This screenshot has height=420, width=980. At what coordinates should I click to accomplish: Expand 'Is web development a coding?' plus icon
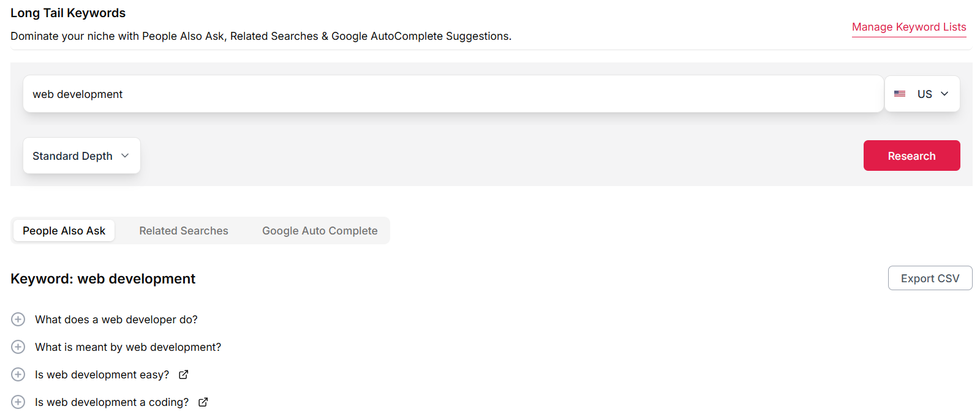18,402
